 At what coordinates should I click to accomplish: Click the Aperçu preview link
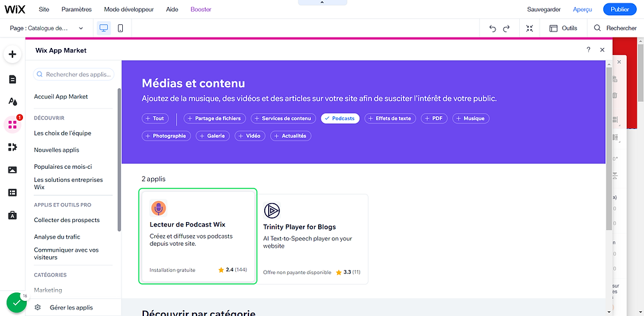click(582, 9)
